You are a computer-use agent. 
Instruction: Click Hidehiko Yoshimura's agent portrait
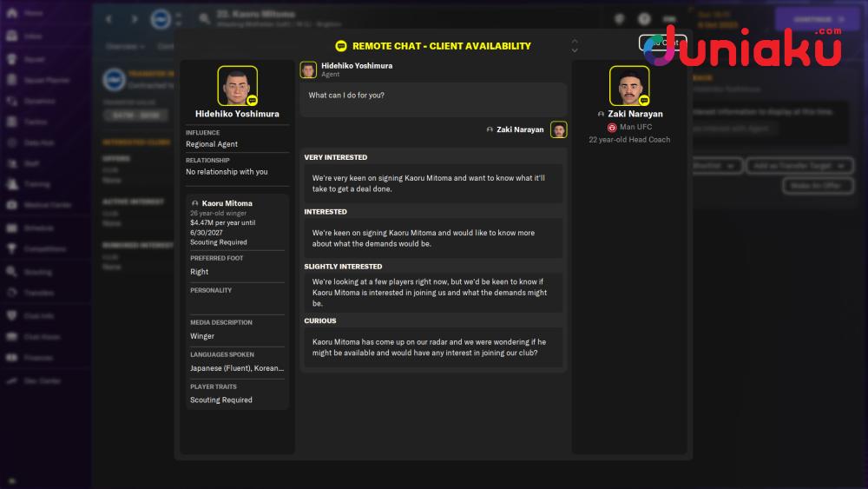(x=238, y=86)
